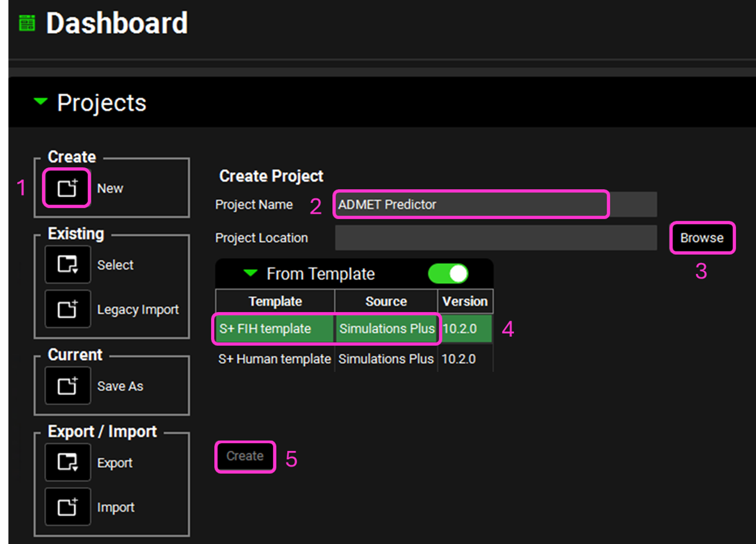Collapse the From Template expander arrow
This screenshot has height=544, width=756.
(250, 273)
